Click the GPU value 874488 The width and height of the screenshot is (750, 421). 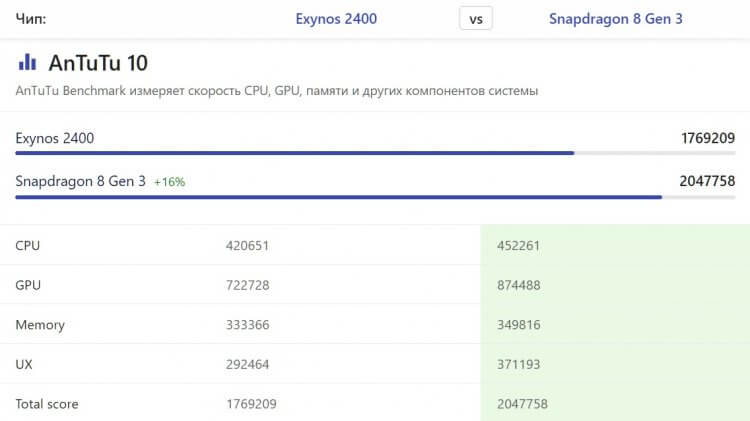pos(518,285)
